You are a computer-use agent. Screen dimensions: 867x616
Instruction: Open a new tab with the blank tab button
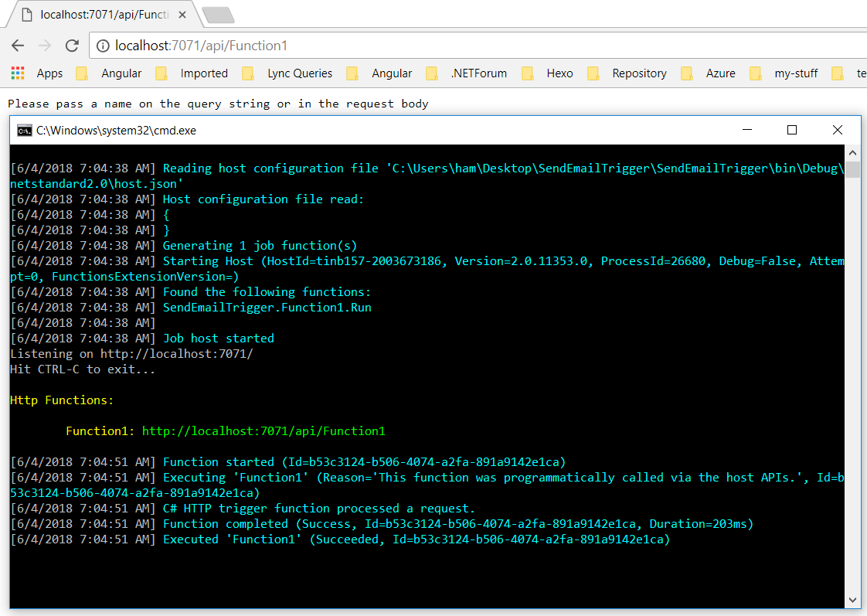tap(219, 15)
